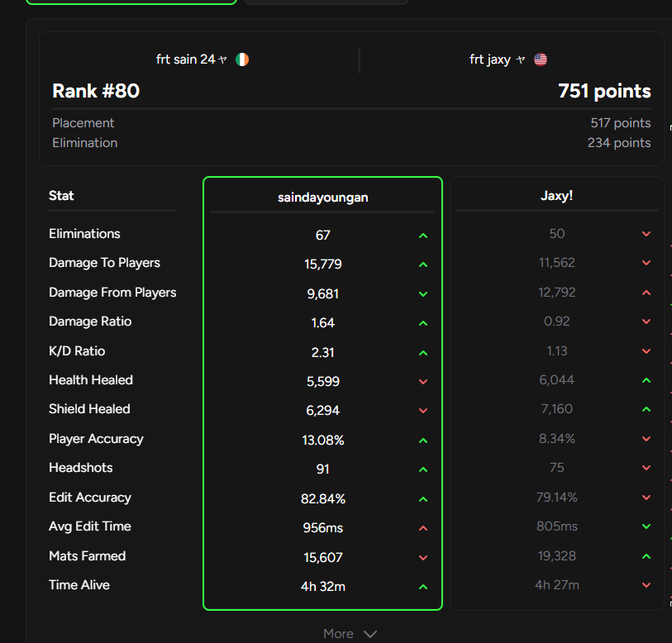Click red up arrow for saindayoungan Avg Edit Time
Image resolution: width=672 pixels, height=643 pixels.
pos(423,529)
